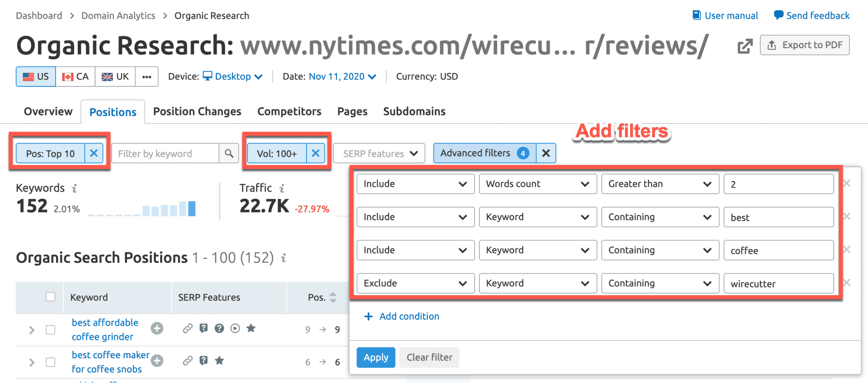Switch to the Position Changes tab
Screen dimensions: 868x383
click(197, 112)
